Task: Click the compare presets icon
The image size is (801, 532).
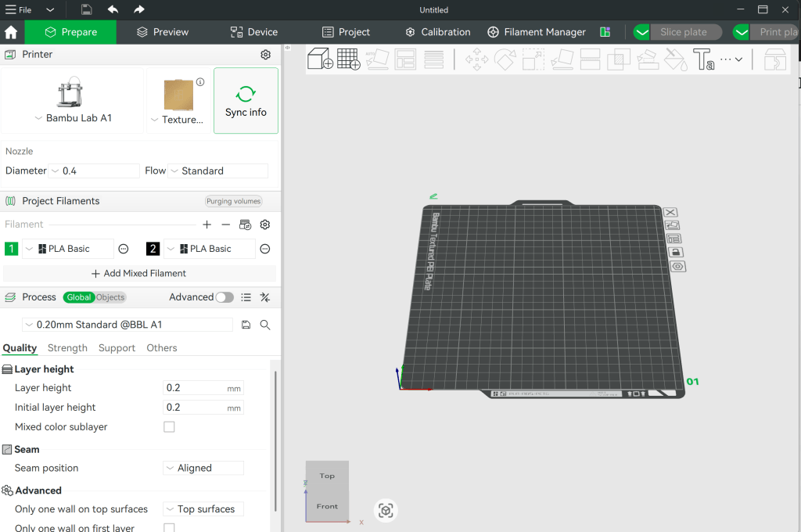Action: (x=265, y=297)
